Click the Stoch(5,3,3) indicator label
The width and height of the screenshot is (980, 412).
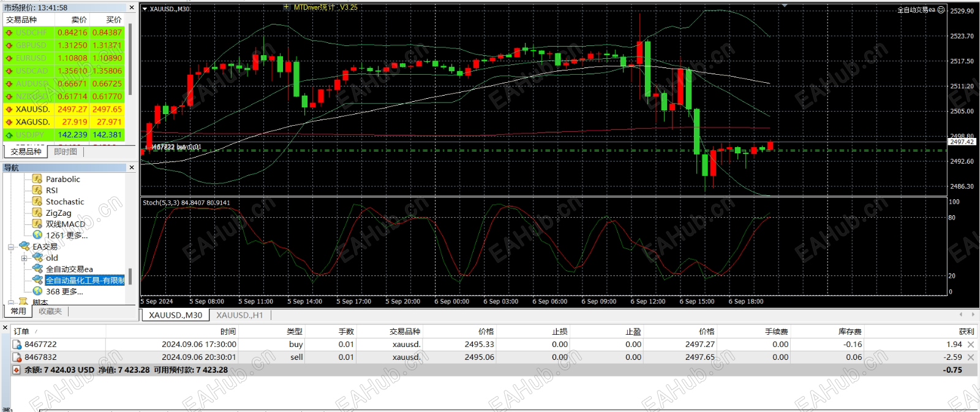click(186, 202)
